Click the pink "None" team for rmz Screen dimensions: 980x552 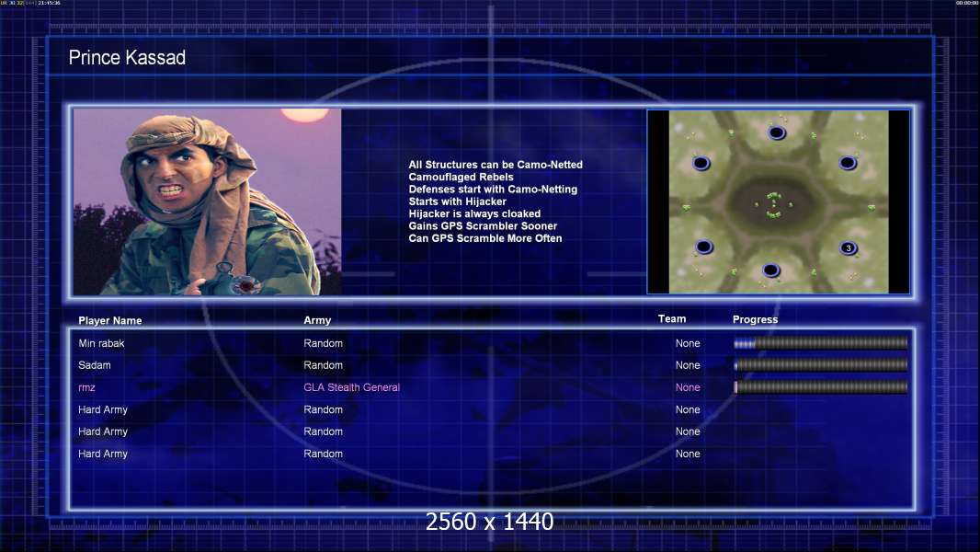point(688,387)
